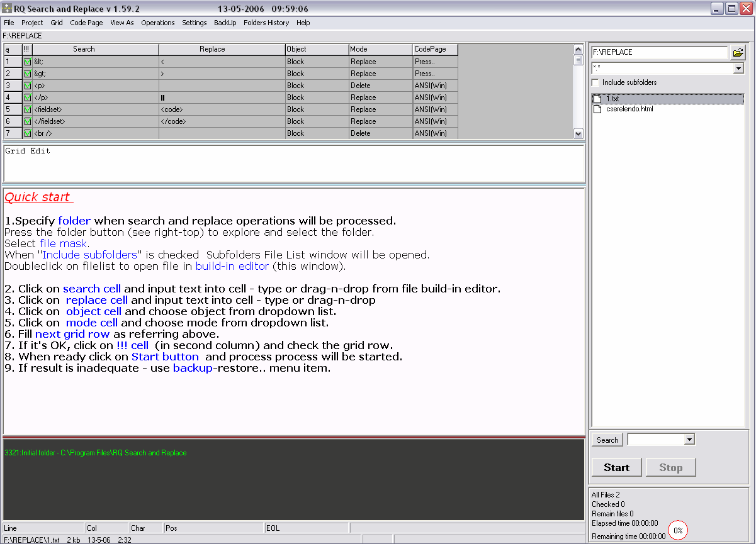The height and width of the screenshot is (544, 756).
Task: Click the grid corner header cell
Action: click(13, 49)
